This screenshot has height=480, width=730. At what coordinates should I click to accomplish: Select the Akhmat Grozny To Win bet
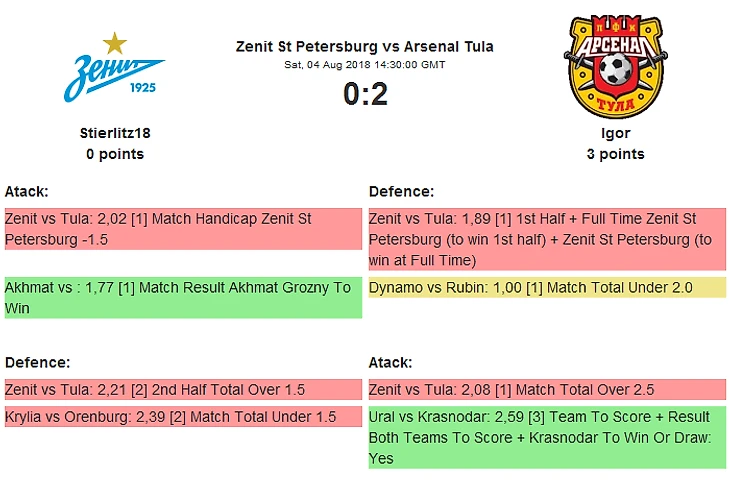coord(183,298)
